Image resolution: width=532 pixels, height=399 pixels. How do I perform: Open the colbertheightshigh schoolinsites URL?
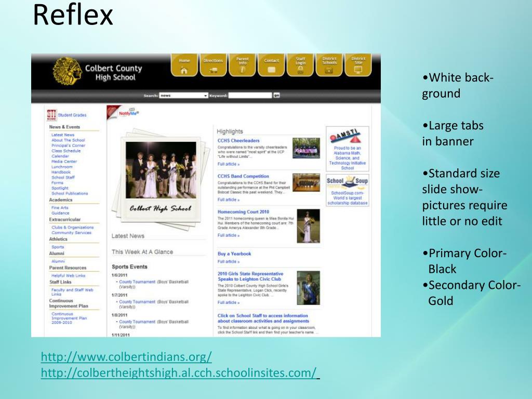(x=179, y=373)
